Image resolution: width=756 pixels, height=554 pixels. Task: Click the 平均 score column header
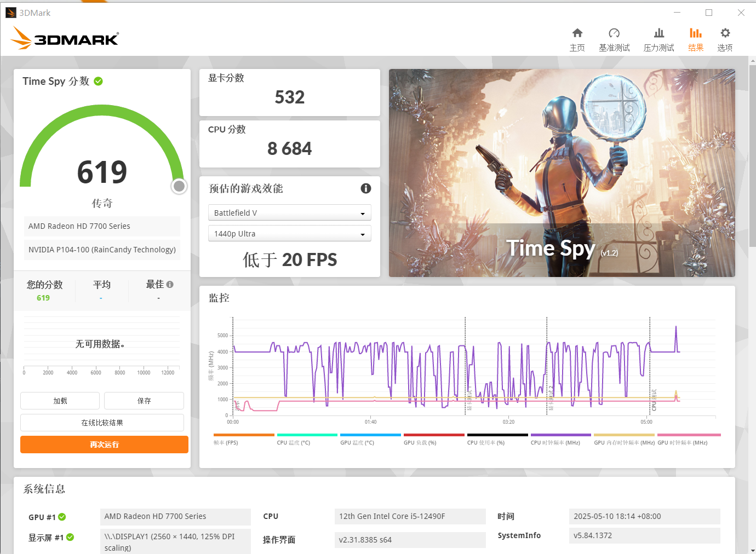click(102, 285)
